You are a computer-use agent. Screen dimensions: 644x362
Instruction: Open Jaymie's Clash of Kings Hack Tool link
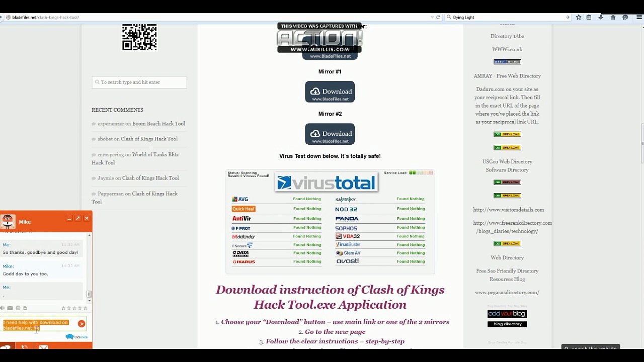click(150, 178)
